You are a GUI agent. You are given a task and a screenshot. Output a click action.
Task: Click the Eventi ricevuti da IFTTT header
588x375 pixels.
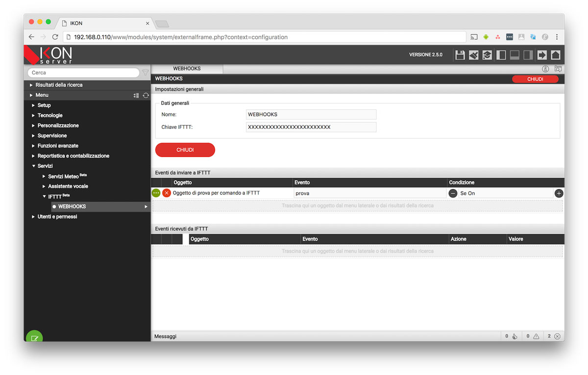tap(358, 229)
